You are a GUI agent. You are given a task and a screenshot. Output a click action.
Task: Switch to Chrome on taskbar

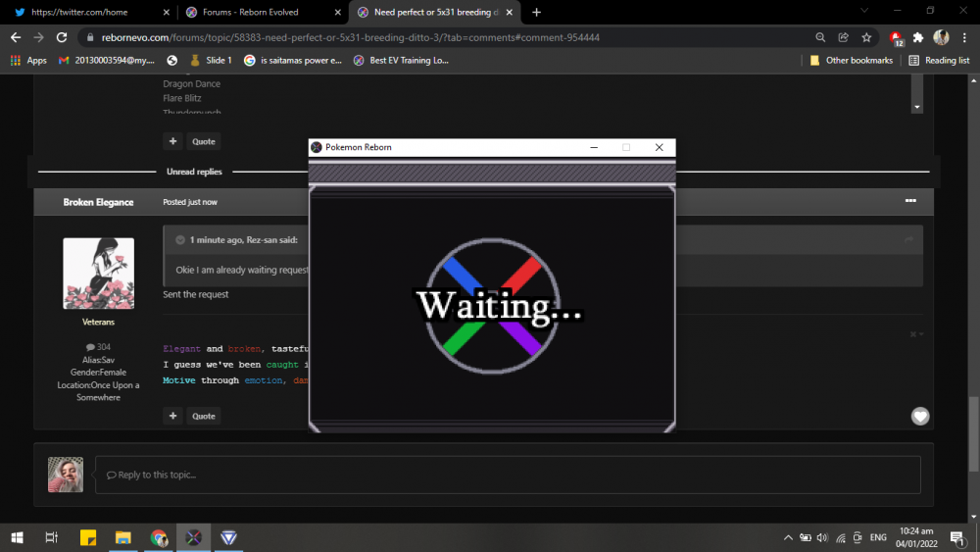(x=158, y=537)
